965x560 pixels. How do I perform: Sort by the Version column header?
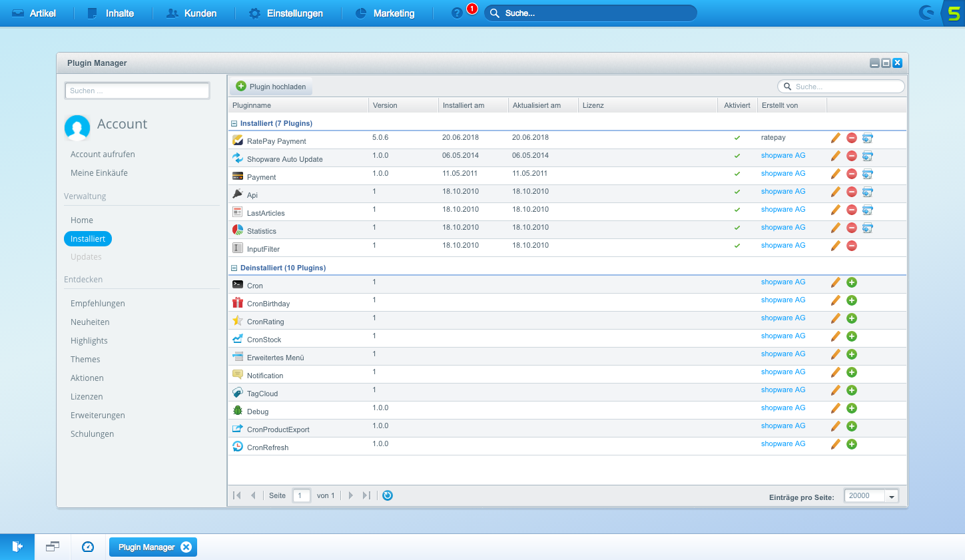tap(404, 105)
